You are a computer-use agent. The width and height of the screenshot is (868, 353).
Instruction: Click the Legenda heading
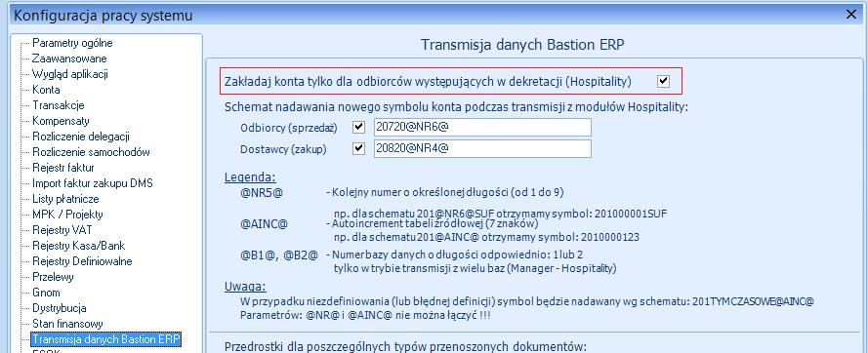[250, 177]
